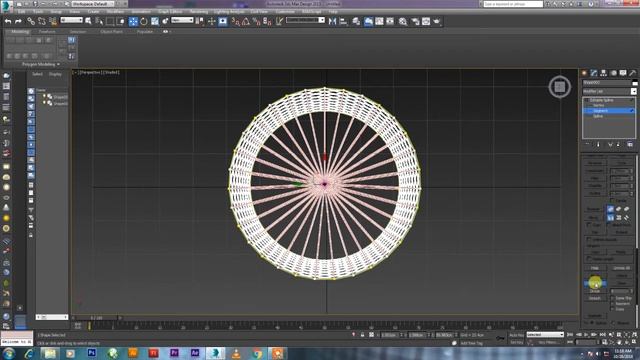Image resolution: width=640 pixels, height=360 pixels.
Task: Click the Unhide All button
Action: tap(621, 268)
